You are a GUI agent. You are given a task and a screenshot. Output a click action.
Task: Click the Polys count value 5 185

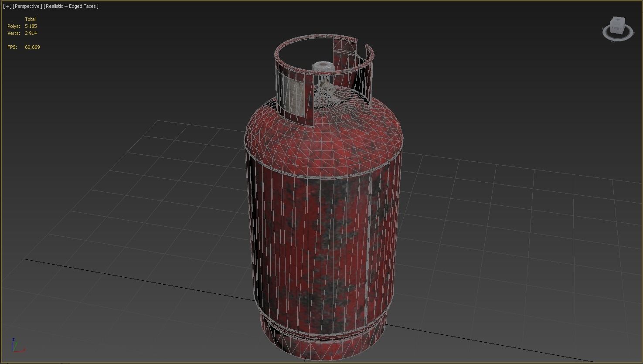(31, 26)
